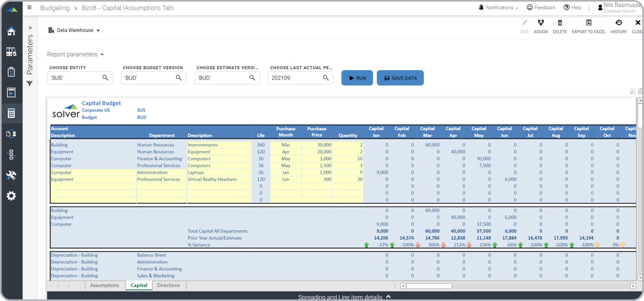
Task: Switch to the Assumptions sheet tab
Action: click(x=104, y=285)
